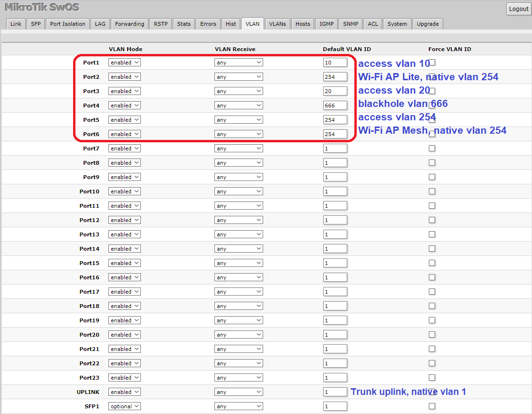This screenshot has width=532, height=414.
Task: Go to the IGMP tab
Action: [x=326, y=24]
